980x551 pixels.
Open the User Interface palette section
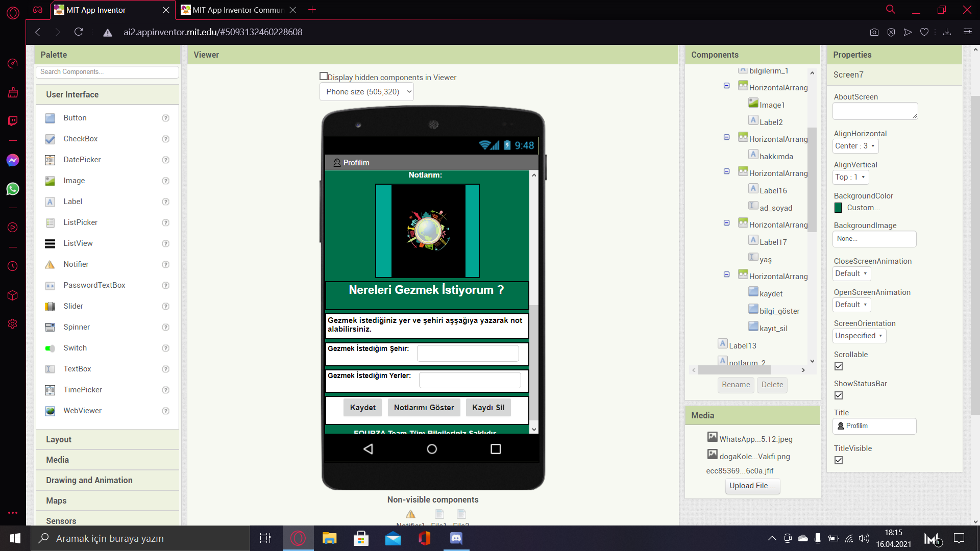[x=72, y=94]
